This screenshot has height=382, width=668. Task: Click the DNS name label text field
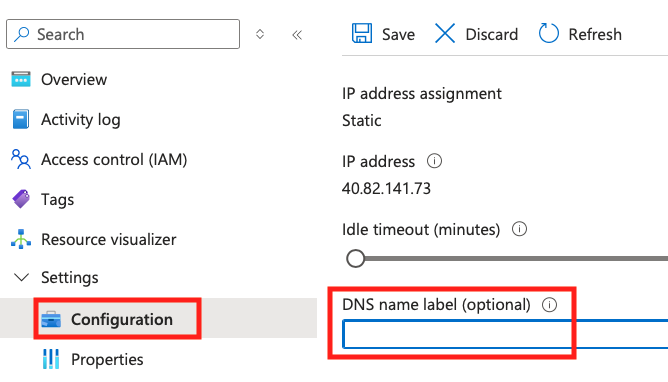click(x=505, y=334)
